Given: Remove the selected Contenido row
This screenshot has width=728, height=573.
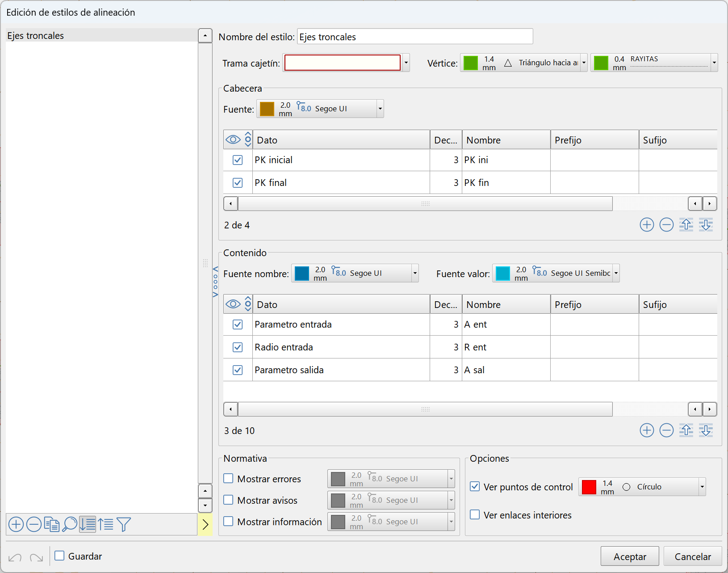Looking at the screenshot, I should [666, 430].
